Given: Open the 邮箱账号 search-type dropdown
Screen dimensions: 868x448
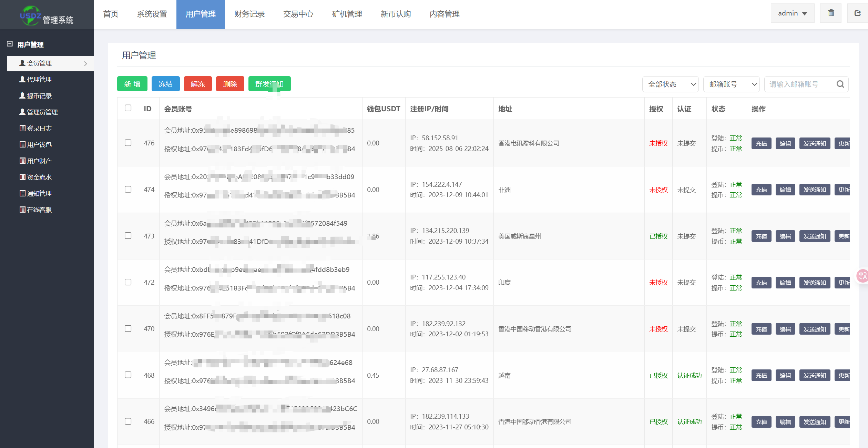Looking at the screenshot, I should click(x=732, y=84).
